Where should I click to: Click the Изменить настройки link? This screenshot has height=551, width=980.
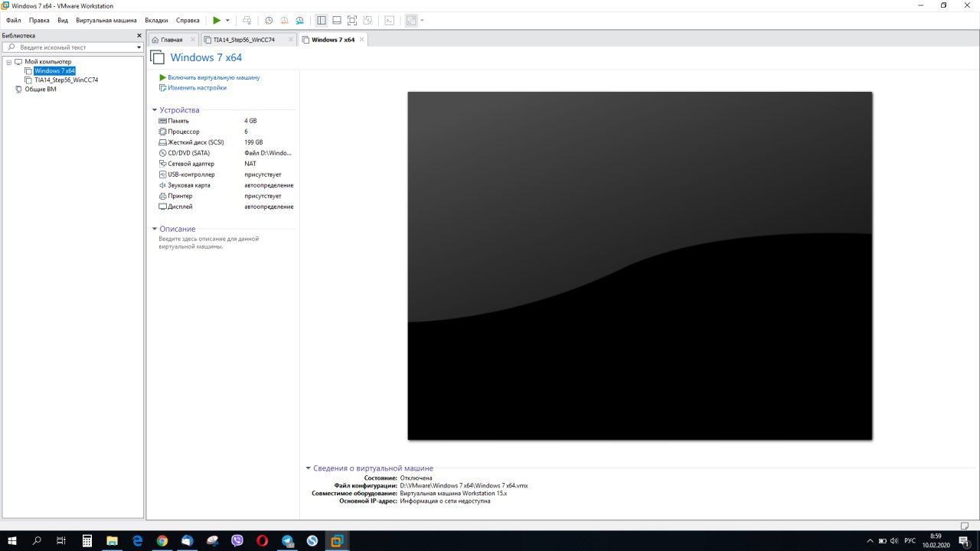pyautogui.click(x=197, y=87)
